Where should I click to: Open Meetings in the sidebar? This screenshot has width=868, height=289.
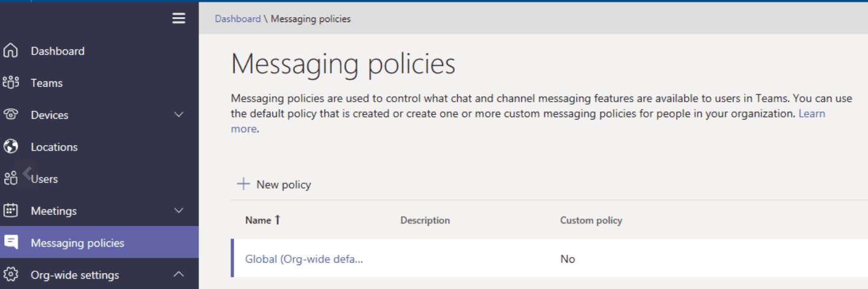tap(54, 211)
